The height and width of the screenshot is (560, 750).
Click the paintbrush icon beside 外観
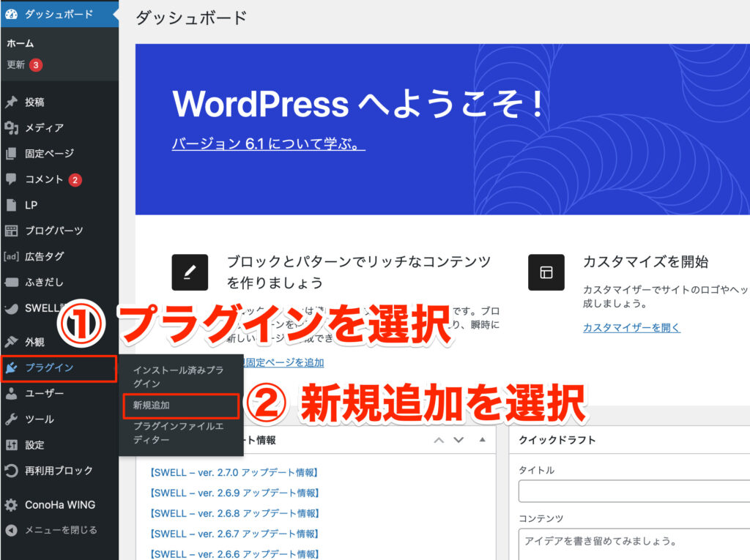11,341
